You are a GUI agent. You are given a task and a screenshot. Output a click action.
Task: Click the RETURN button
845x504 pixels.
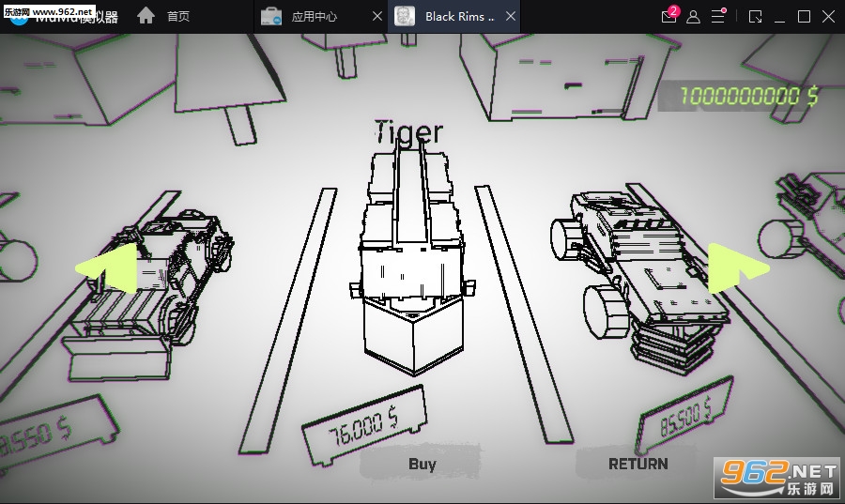coord(638,464)
